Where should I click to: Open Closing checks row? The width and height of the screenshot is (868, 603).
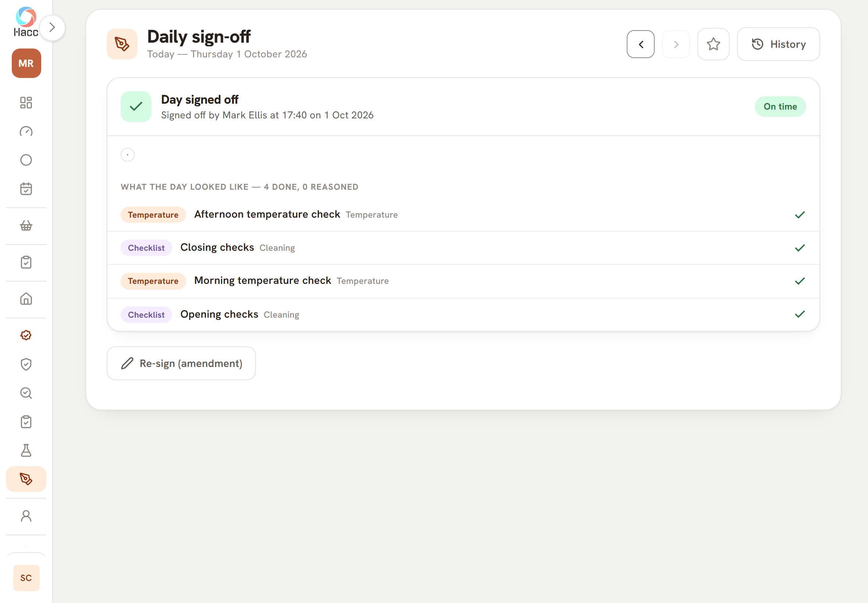click(463, 248)
